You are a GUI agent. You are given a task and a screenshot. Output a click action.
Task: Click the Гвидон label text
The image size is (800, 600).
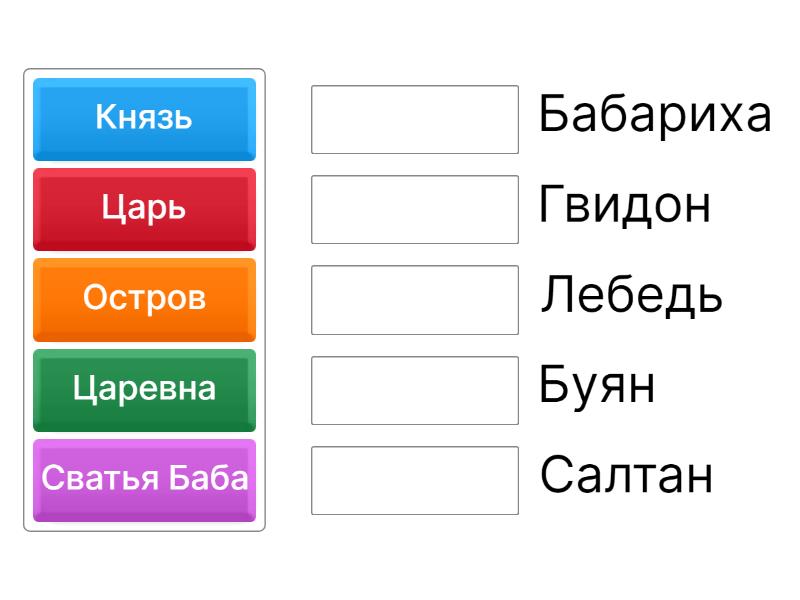point(625,206)
